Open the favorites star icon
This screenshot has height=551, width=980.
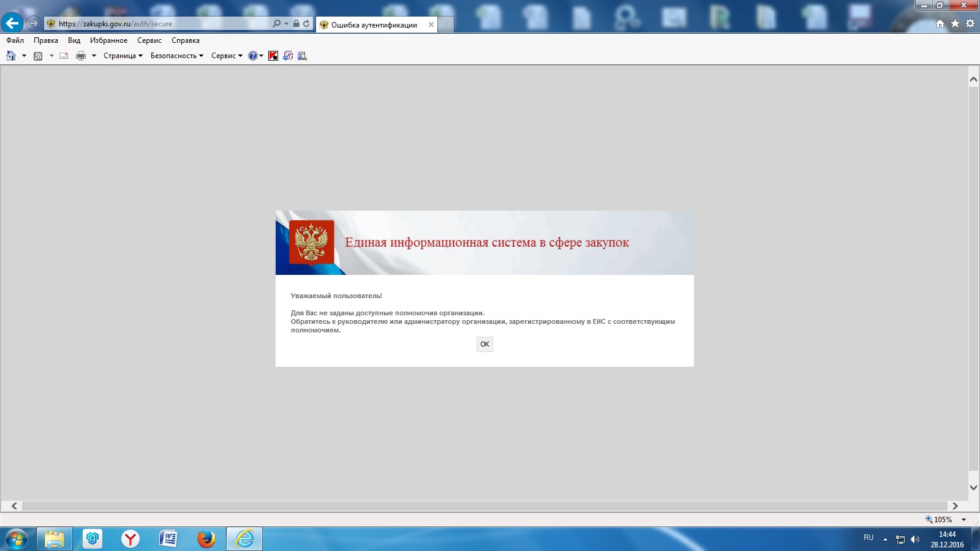[955, 23]
